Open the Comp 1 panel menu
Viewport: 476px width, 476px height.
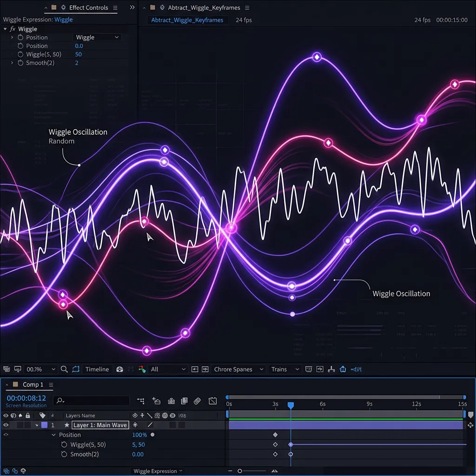coord(51,384)
